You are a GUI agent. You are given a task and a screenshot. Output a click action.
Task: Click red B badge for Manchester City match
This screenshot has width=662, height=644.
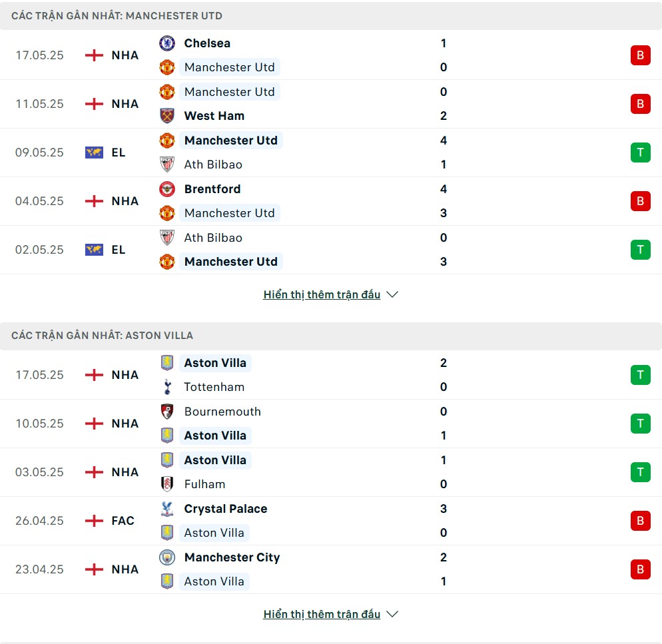[x=641, y=569]
